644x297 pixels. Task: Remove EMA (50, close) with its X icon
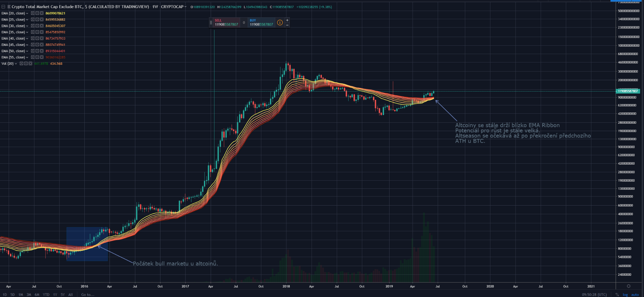click(x=42, y=51)
